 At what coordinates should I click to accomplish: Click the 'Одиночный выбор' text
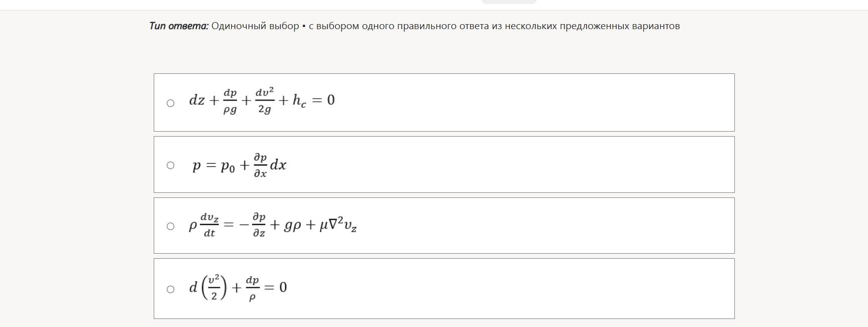pyautogui.click(x=255, y=26)
